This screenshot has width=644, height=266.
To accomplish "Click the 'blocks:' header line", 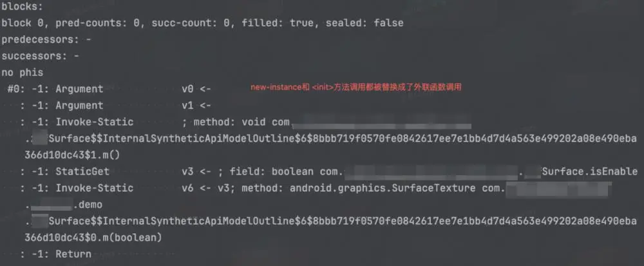I will (22, 6).
